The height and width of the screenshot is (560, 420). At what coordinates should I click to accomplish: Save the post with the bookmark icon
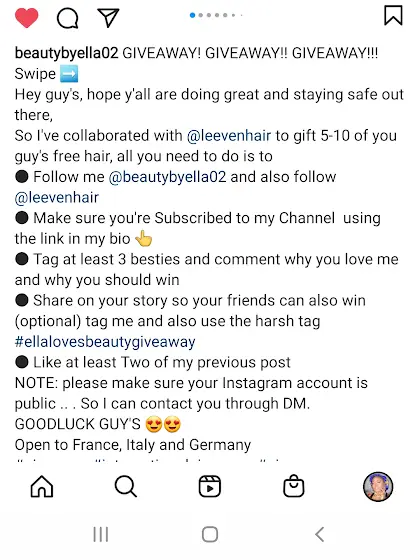click(x=393, y=15)
